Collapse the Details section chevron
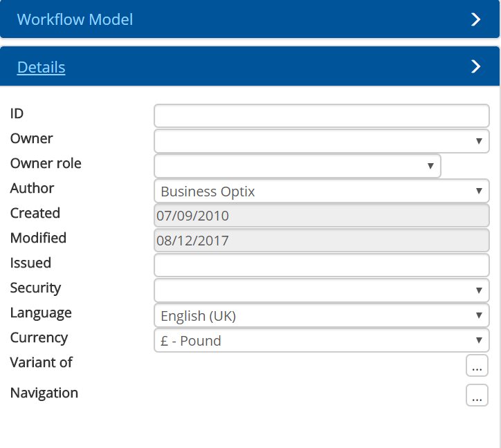The width and height of the screenshot is (501, 448). [475, 66]
